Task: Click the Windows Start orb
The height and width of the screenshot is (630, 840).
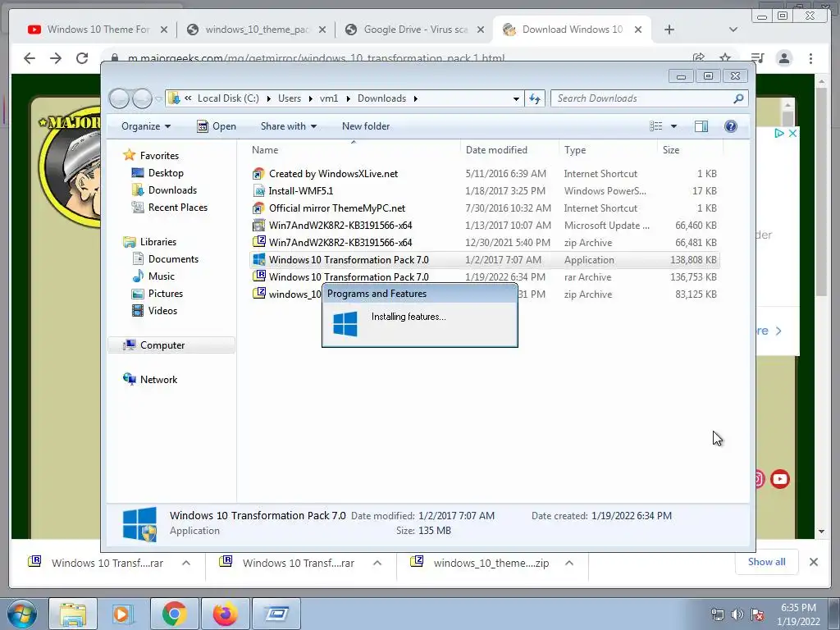Action: [22, 614]
